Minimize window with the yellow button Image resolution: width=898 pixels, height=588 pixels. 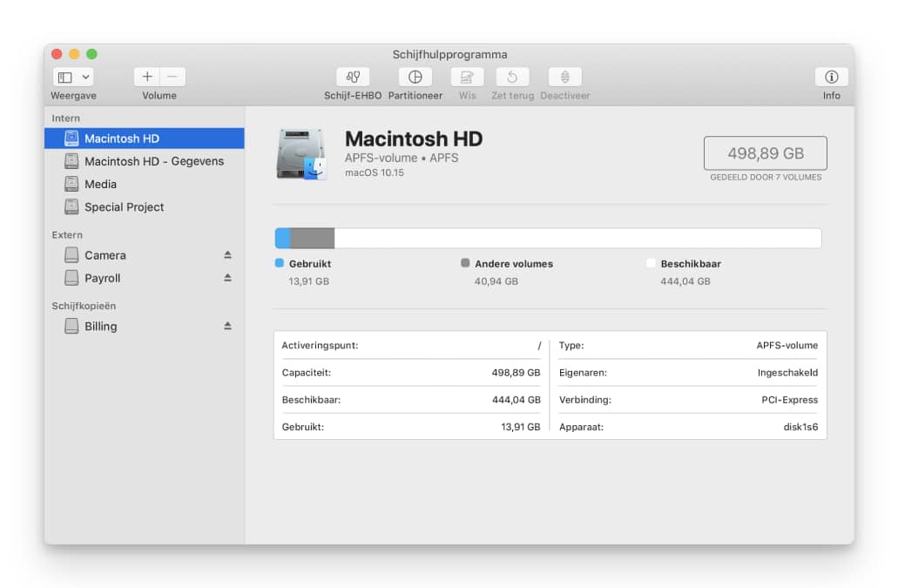click(x=74, y=54)
